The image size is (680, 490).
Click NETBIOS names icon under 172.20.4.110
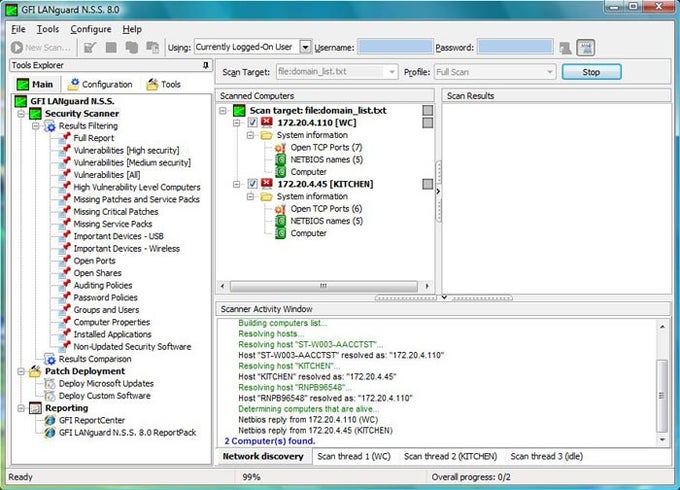[281, 160]
